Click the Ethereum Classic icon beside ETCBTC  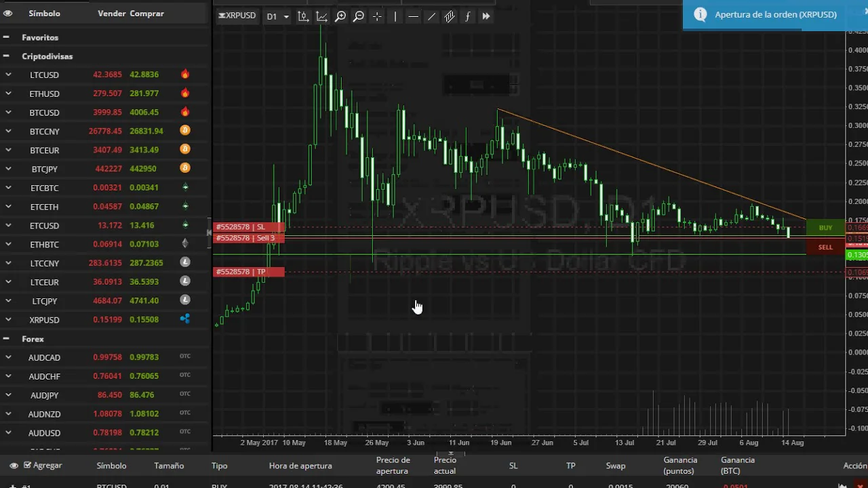click(x=184, y=187)
